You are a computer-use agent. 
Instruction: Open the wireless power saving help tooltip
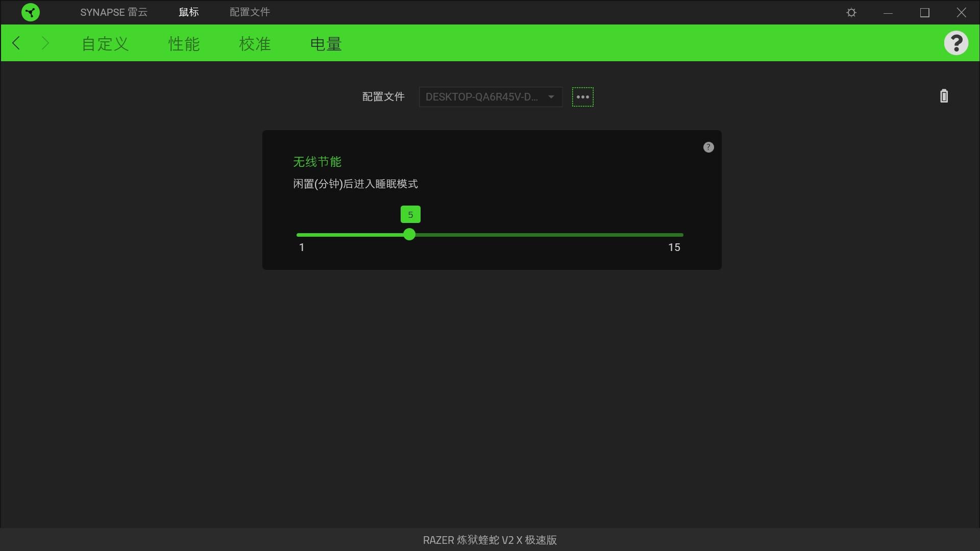click(708, 147)
